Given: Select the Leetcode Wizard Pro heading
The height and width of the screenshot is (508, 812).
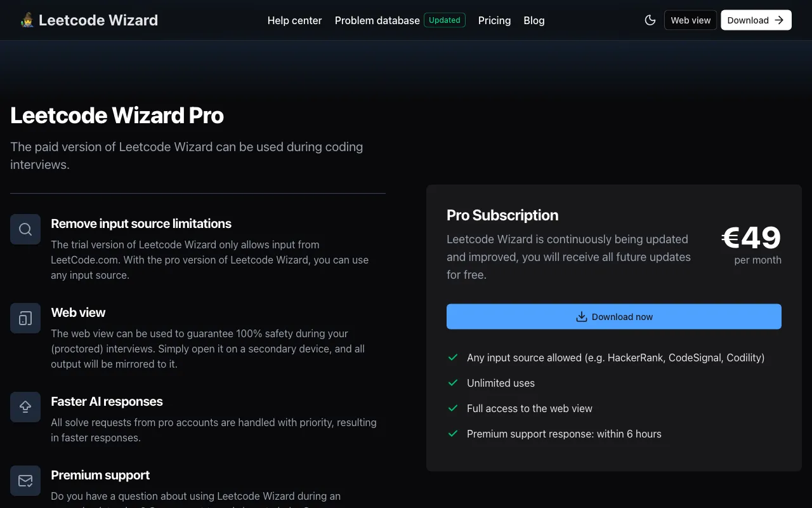Looking at the screenshot, I should [117, 116].
